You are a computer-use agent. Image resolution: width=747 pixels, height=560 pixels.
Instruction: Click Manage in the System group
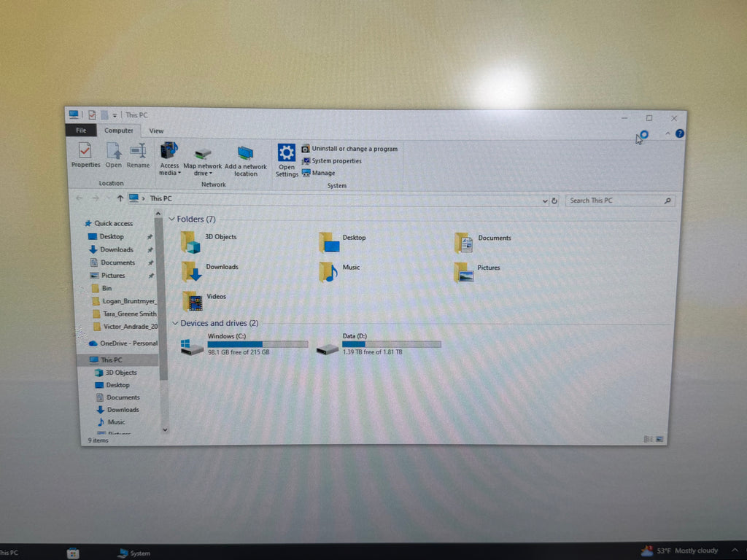click(319, 173)
